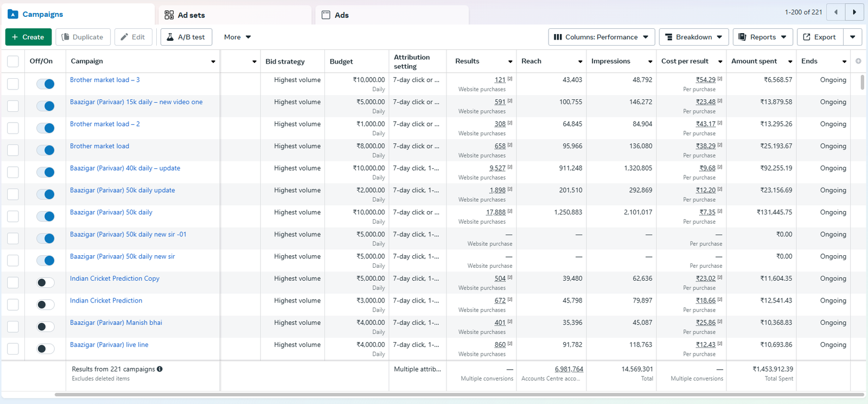Click the add column plus icon
868x404 pixels.
[858, 61]
